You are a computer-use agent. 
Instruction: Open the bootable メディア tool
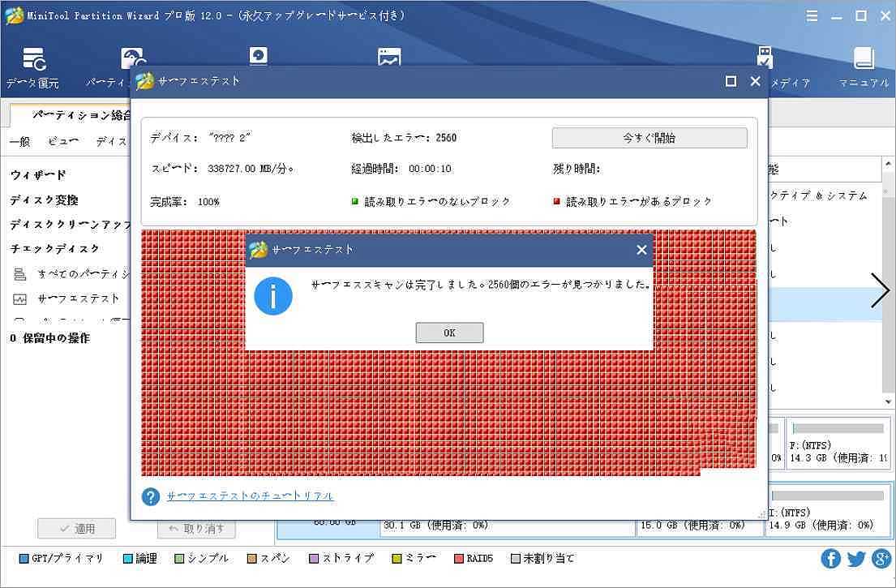click(x=765, y=58)
